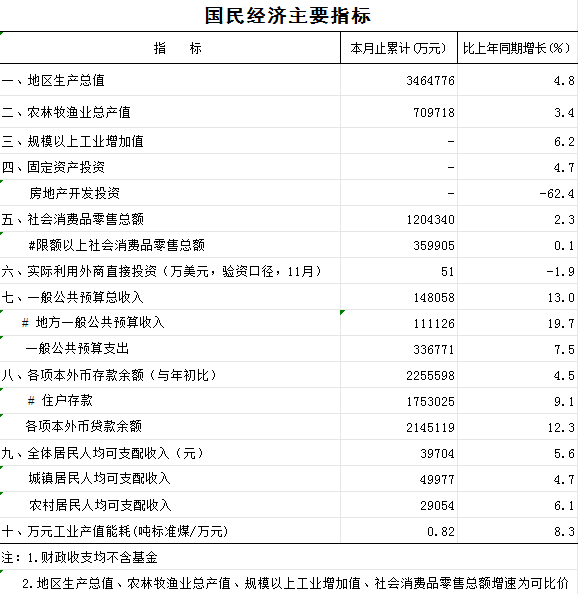Select the -62.4 growth cell

point(517,193)
